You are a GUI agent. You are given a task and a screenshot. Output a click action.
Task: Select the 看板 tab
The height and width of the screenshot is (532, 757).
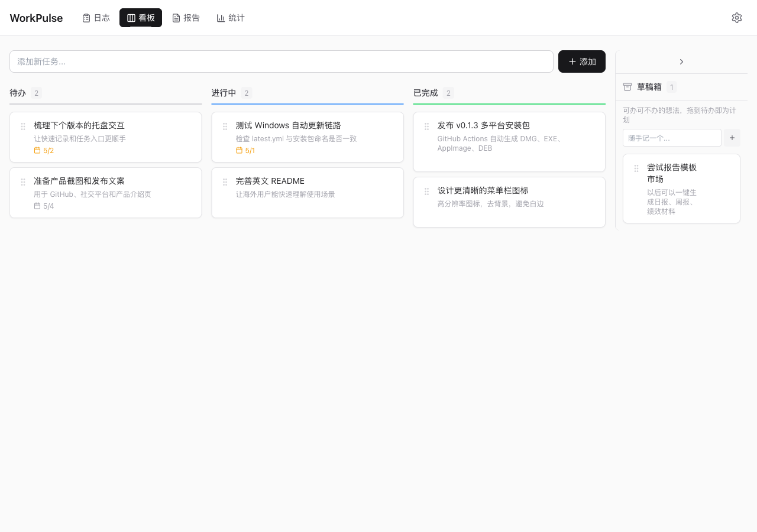point(141,18)
